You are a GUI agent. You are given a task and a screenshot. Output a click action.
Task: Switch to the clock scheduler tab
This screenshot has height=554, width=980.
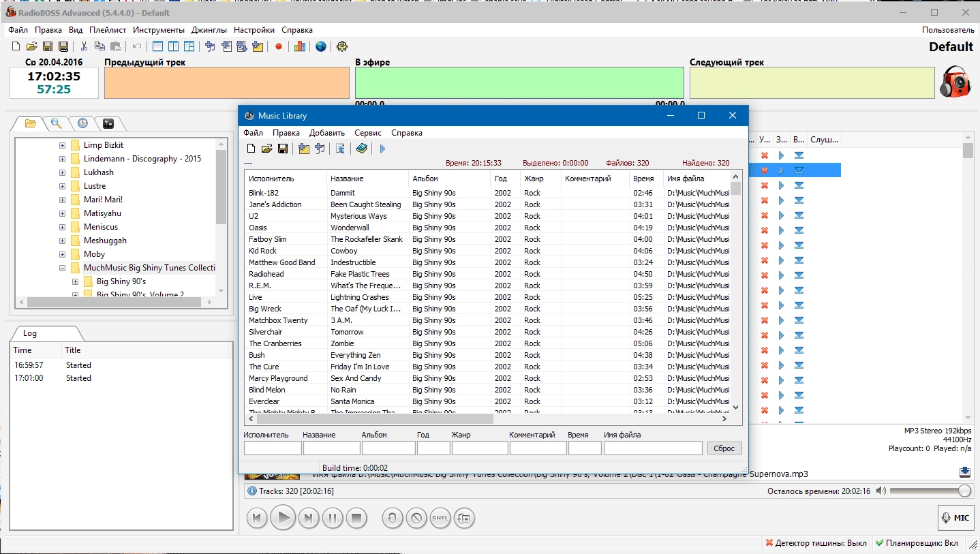(x=82, y=123)
